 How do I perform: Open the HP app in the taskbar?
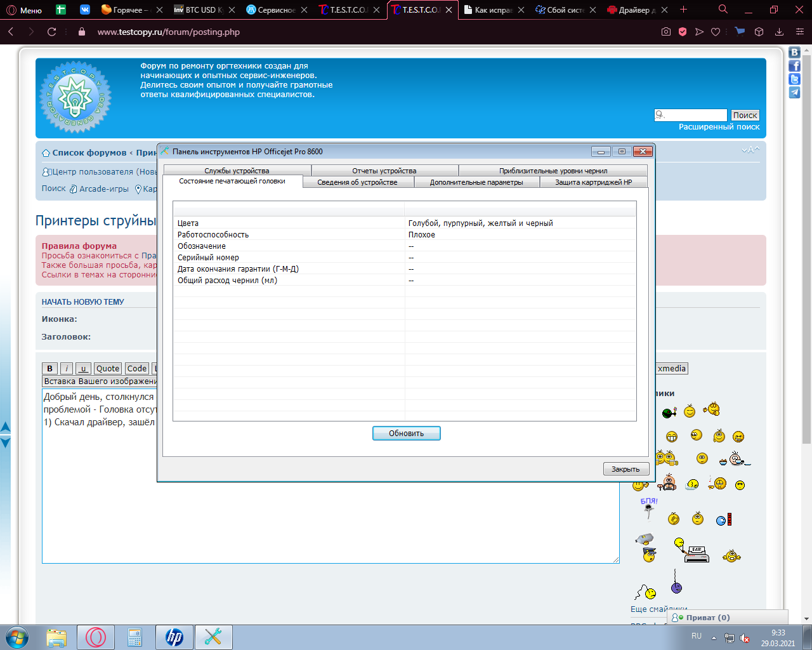174,637
